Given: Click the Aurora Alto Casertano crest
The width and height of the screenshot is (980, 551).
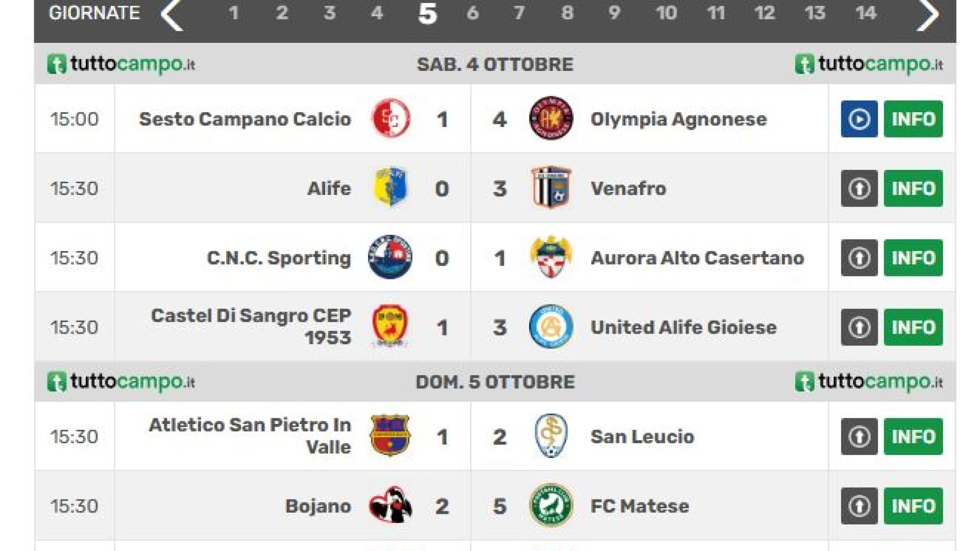Looking at the screenshot, I should point(551,257).
